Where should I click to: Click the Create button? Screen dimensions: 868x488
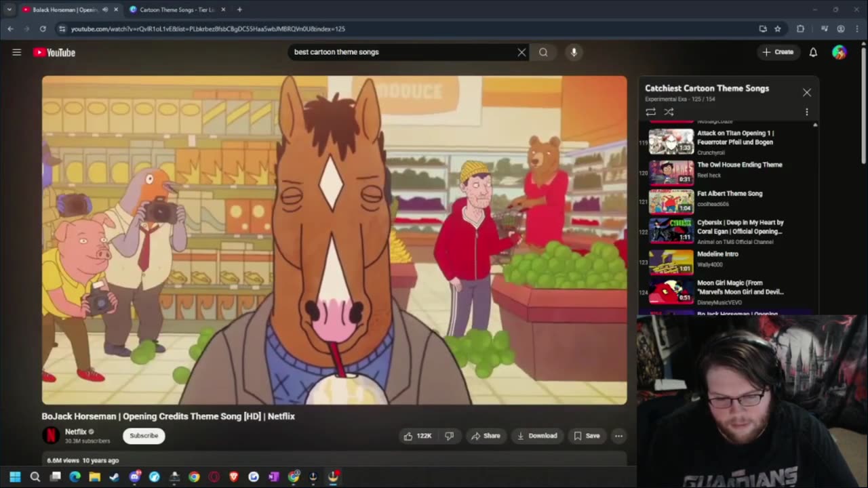[778, 52]
